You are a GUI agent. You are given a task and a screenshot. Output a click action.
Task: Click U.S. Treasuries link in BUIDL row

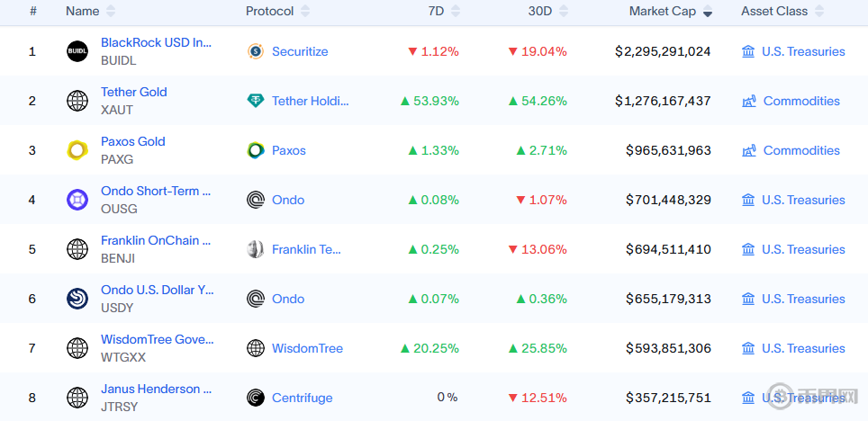(803, 51)
